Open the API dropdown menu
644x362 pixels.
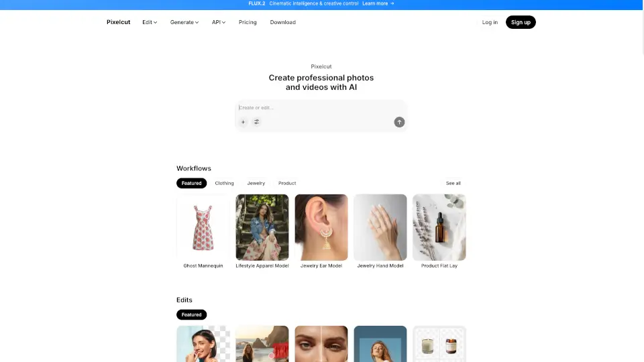(x=219, y=22)
